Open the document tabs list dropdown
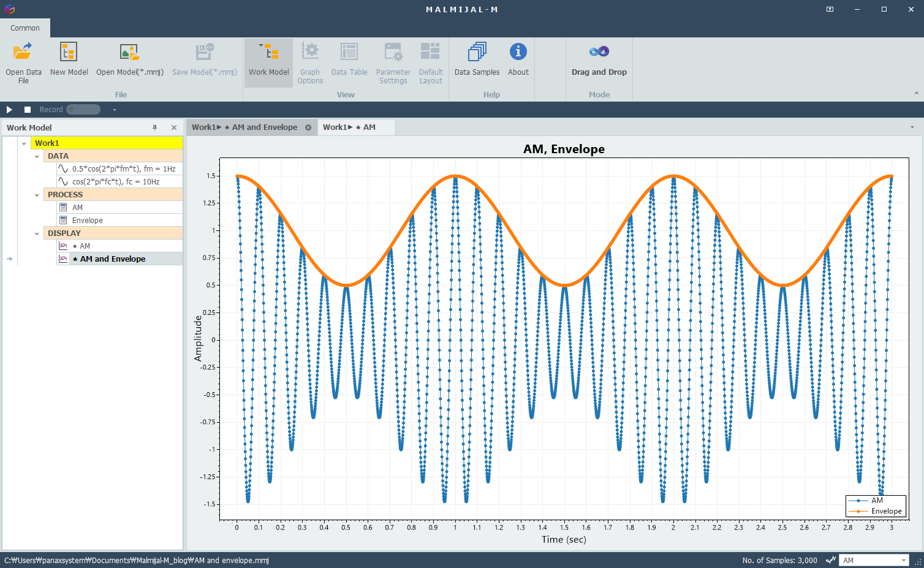The width and height of the screenshot is (924, 568). [x=912, y=127]
